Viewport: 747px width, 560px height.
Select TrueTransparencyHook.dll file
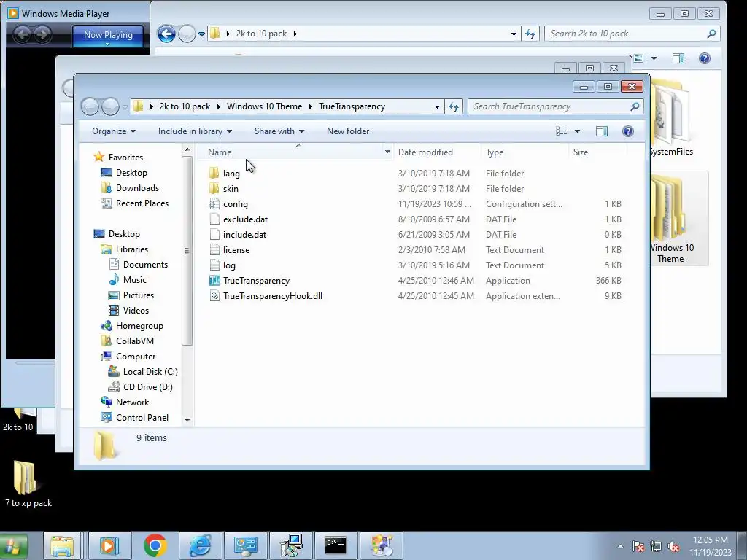click(273, 296)
